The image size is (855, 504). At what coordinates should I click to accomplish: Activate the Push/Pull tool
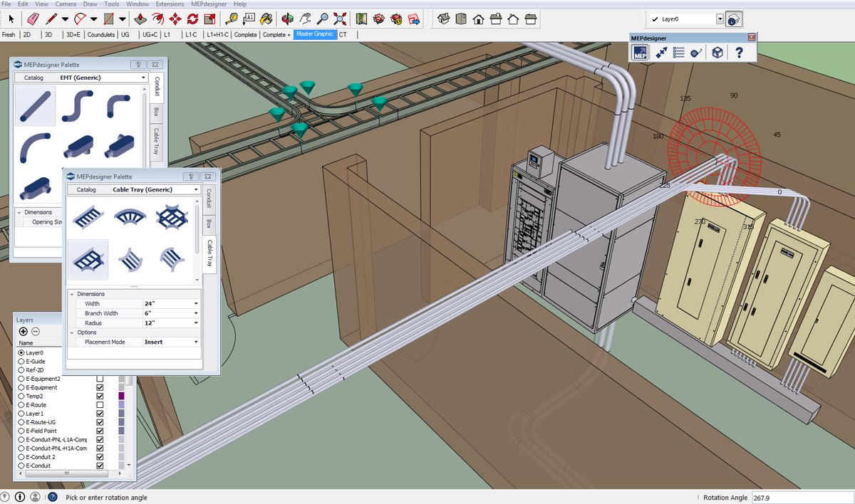click(140, 19)
